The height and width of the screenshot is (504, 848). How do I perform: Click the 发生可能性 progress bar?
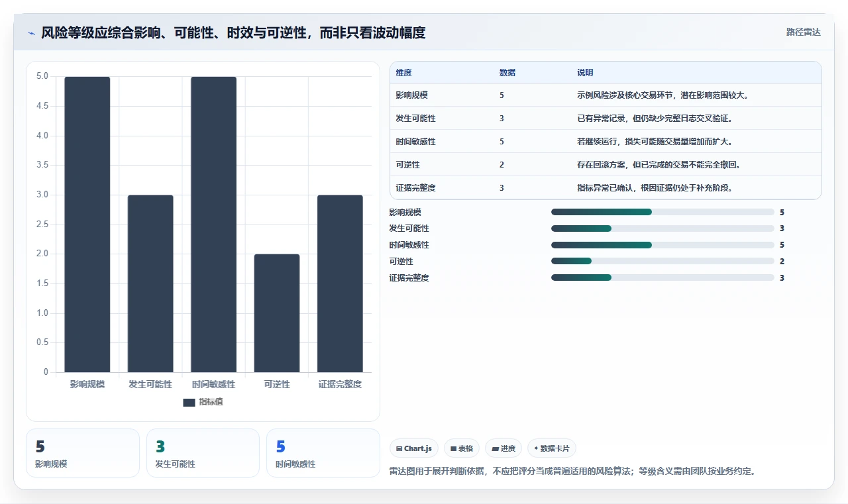click(662, 228)
